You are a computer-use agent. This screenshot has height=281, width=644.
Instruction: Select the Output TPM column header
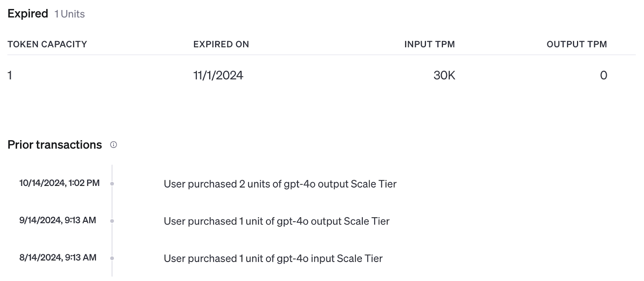tap(577, 44)
